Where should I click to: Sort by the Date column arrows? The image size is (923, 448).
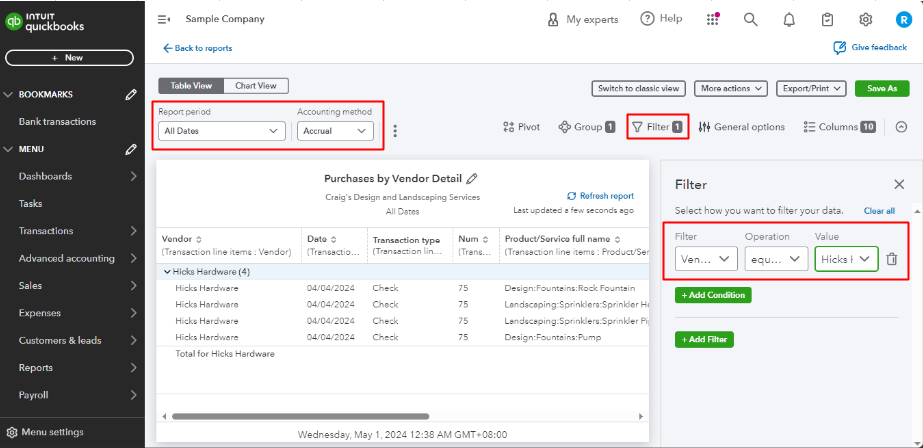point(334,240)
